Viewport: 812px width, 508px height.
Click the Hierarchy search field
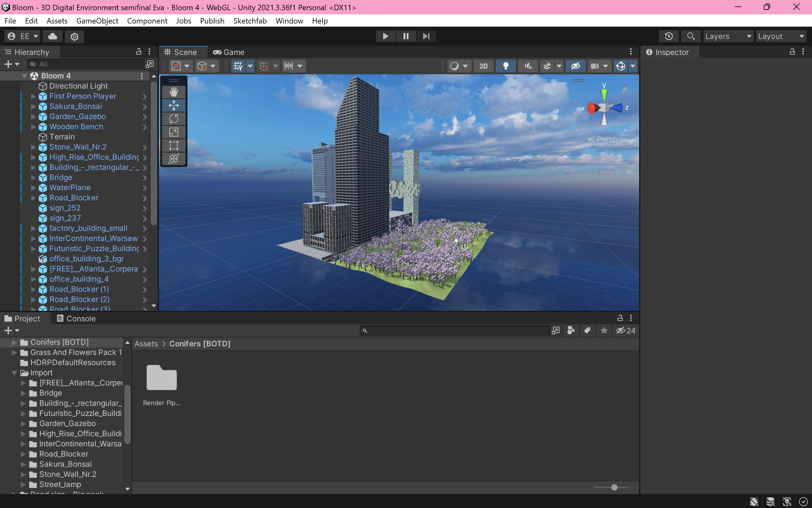click(87, 64)
